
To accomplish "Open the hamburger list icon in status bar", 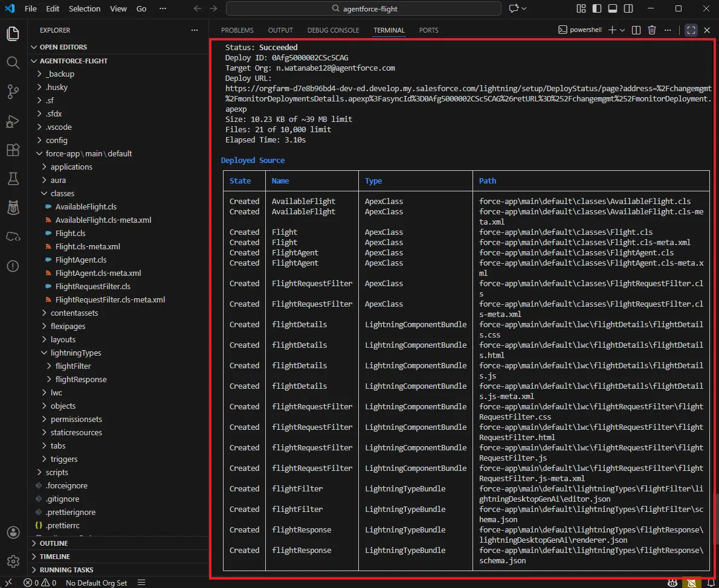I will tap(141, 583).
